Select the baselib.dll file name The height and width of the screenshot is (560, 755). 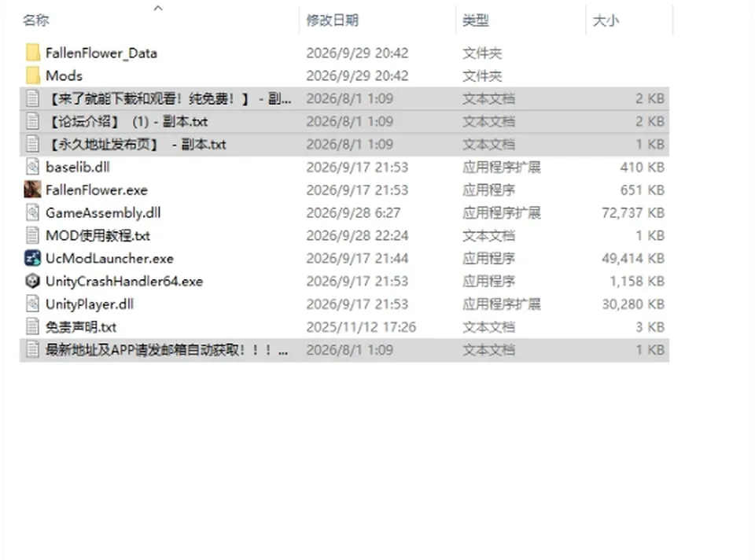tap(78, 167)
